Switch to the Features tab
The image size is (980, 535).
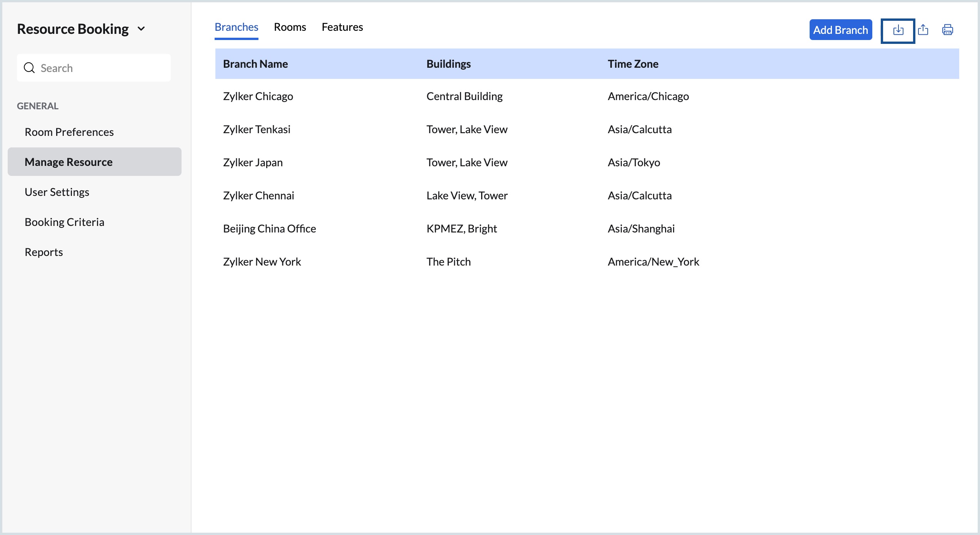point(342,27)
